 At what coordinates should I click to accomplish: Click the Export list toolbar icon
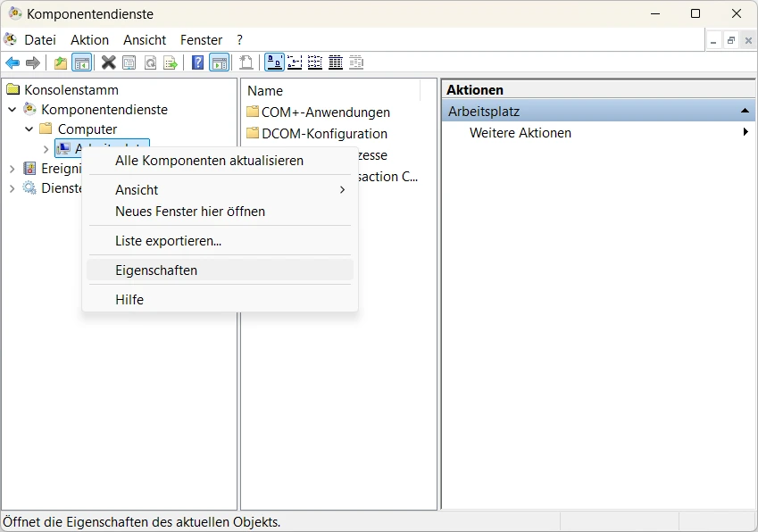coord(171,62)
